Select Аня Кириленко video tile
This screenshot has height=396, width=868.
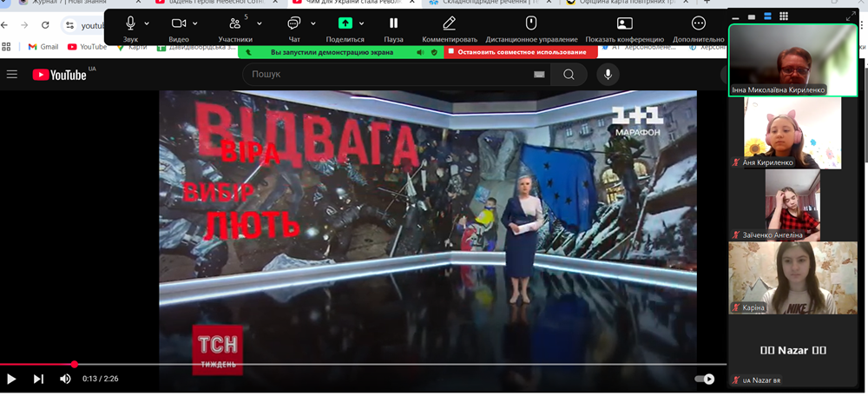click(792, 133)
